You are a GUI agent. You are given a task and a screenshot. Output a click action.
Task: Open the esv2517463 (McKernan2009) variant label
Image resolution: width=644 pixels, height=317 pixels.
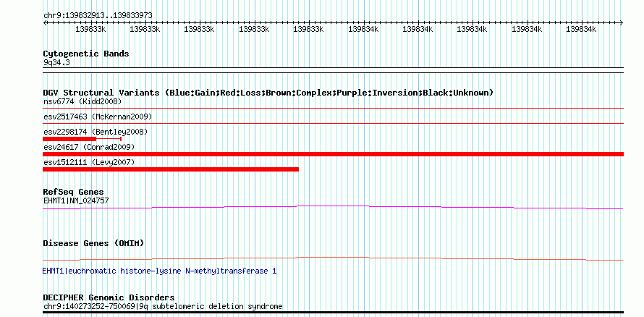98,117
